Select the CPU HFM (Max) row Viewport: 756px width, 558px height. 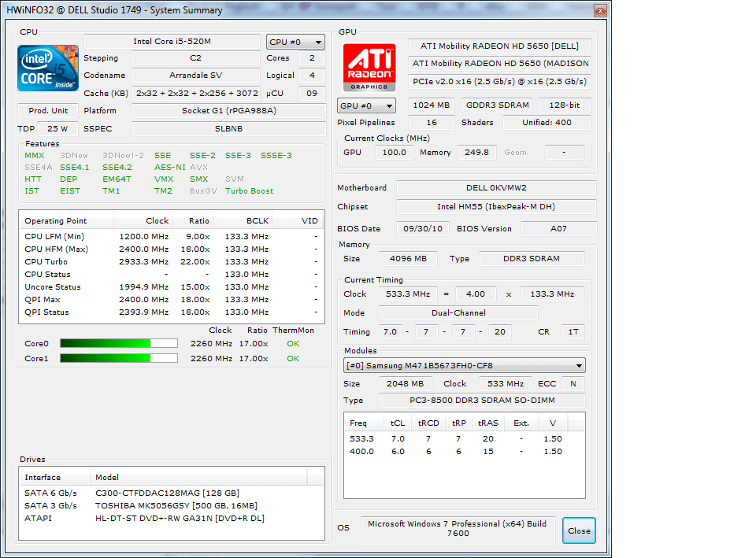(x=171, y=249)
